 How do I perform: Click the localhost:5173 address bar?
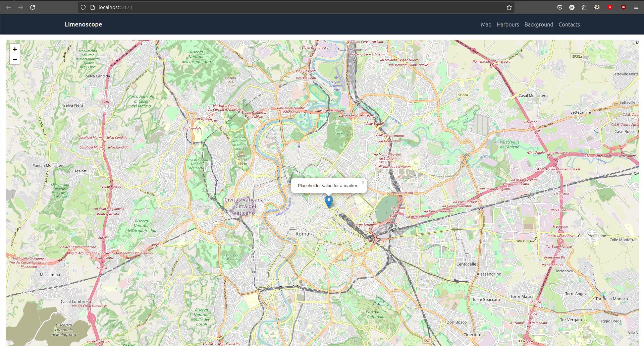pos(295,7)
